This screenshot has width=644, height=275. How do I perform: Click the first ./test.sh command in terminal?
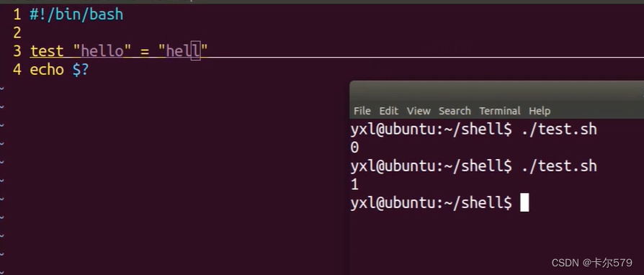click(x=560, y=130)
